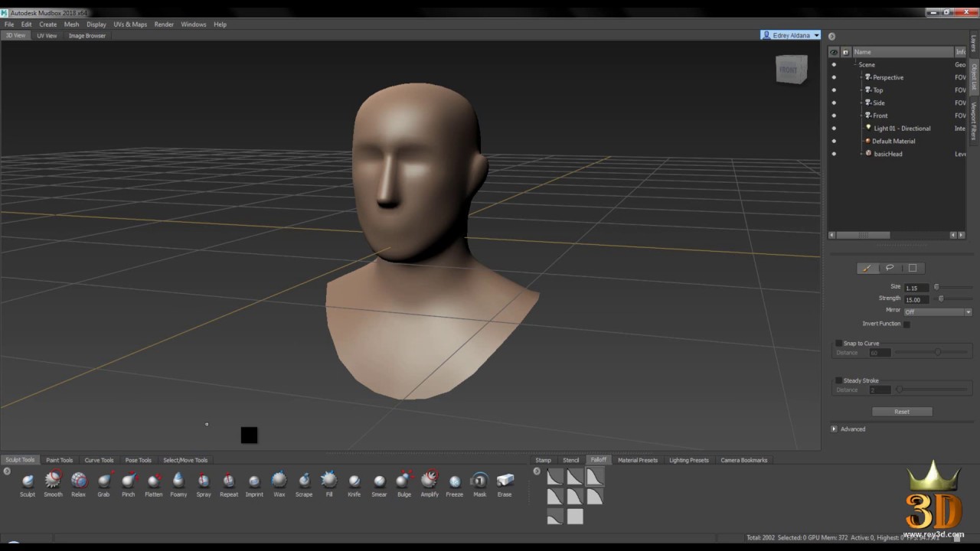Switch to the Image Browser tab
The width and height of the screenshot is (980, 551).
(x=87, y=36)
